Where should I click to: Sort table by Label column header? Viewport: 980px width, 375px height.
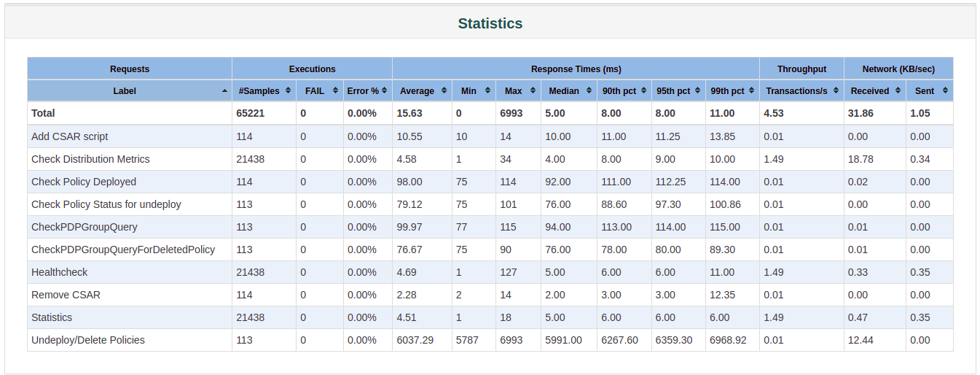130,91
